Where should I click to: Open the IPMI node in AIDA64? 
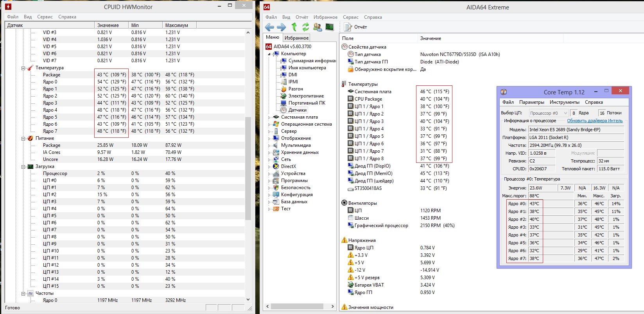289,82
